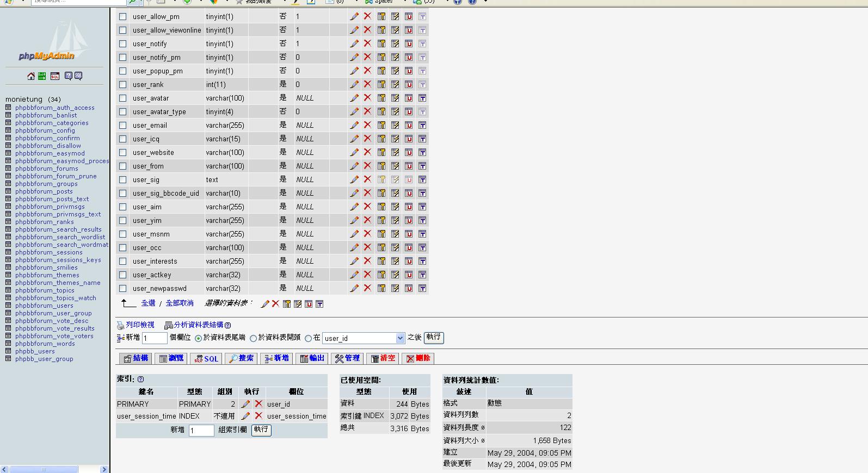Click fulltext icon for user_avatar row
The image size is (868, 473).
point(422,98)
